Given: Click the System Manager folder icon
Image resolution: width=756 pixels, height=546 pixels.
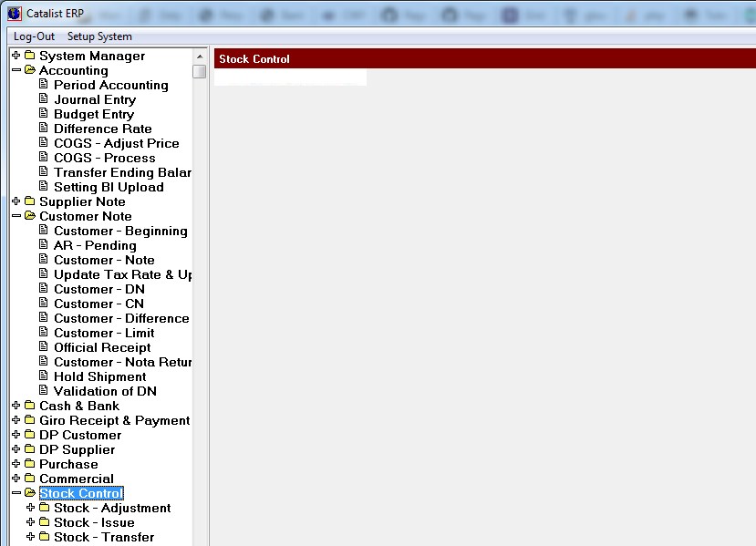Looking at the screenshot, I should [x=29, y=56].
